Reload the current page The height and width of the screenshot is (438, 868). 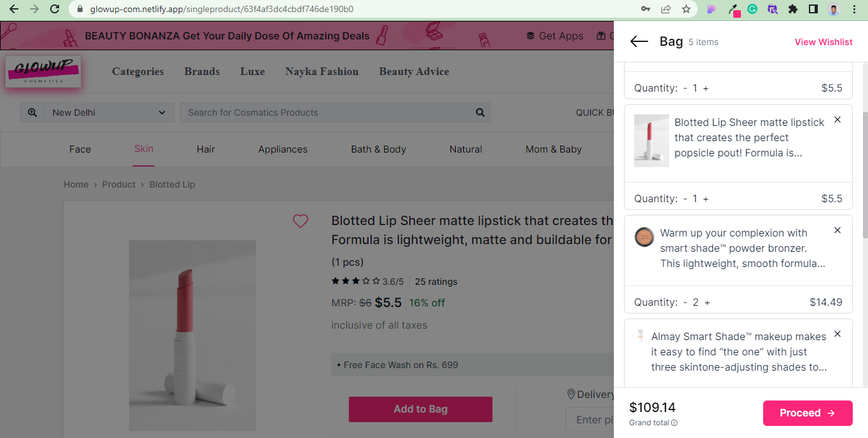55,9
